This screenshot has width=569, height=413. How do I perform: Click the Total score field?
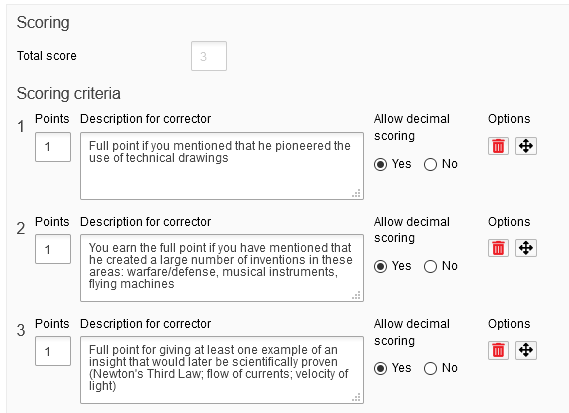point(209,56)
